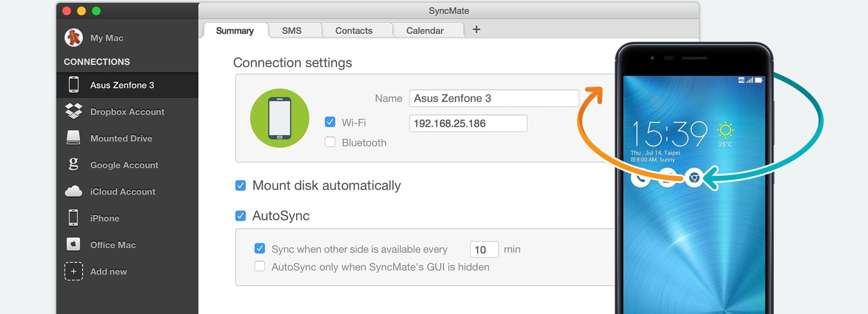The width and height of the screenshot is (868, 314).
Task: Click the sync interval field showing 10
Action: pos(484,249)
